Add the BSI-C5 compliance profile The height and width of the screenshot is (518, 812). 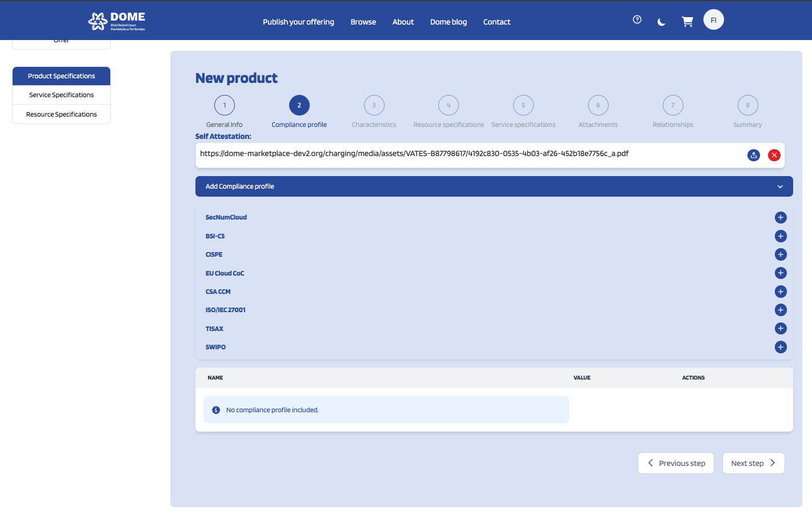tap(781, 236)
